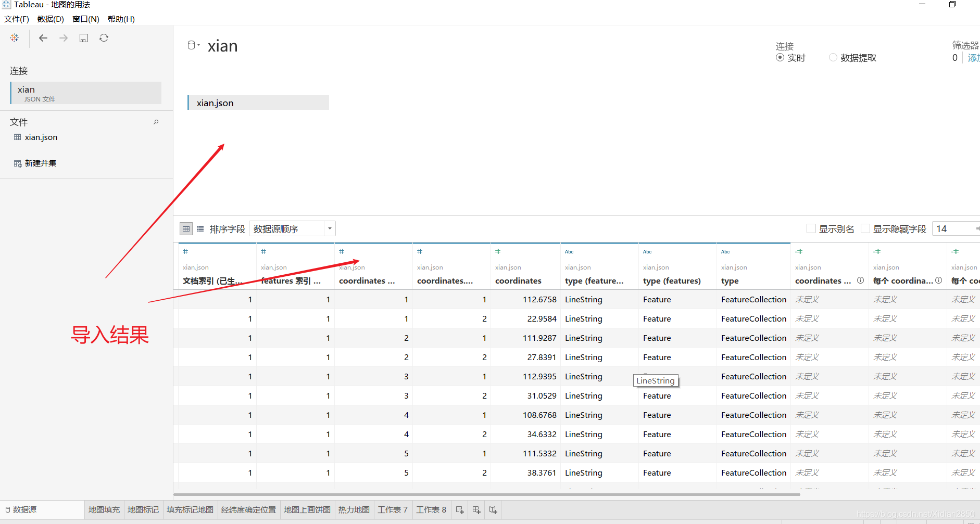Screen dimensions: 980x524
Task: Click cell value 38.3761
Action: coord(542,473)
